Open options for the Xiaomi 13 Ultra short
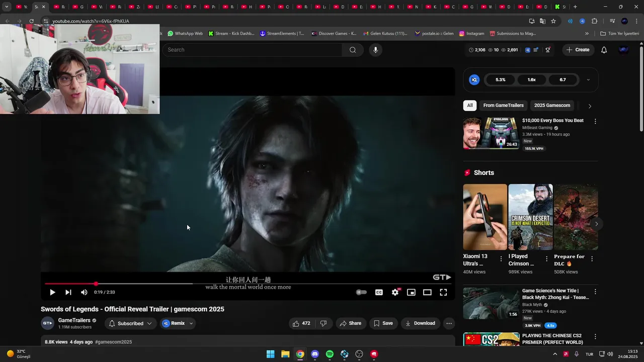 coord(501,259)
